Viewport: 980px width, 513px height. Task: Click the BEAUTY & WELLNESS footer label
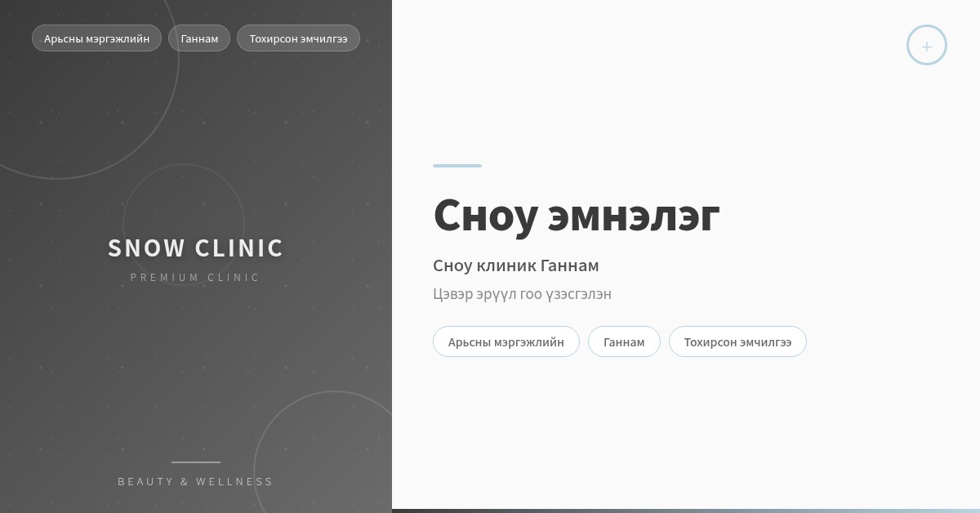point(196,481)
